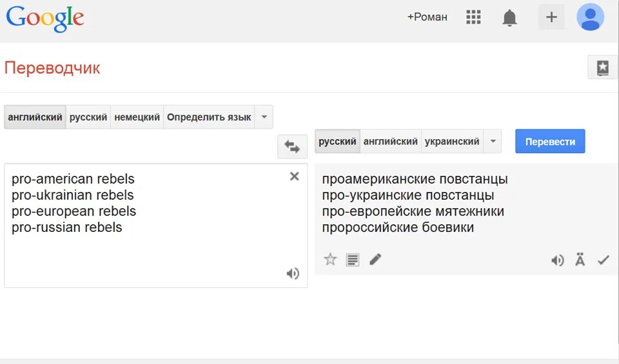Viewport: 619px width, 364px height.
Task: Rate translation with the checkmark icon
Action: pos(604,260)
